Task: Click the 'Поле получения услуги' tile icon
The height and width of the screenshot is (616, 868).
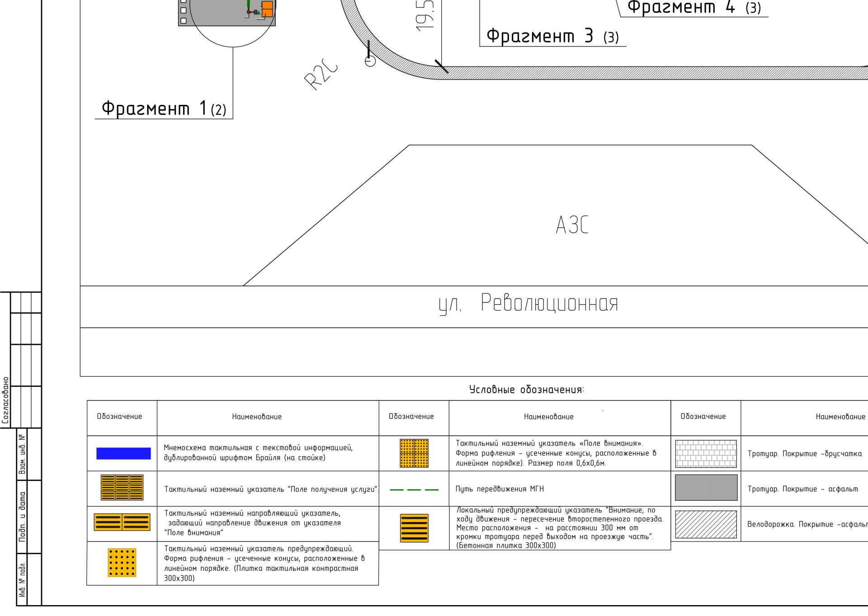Action: tap(122, 487)
